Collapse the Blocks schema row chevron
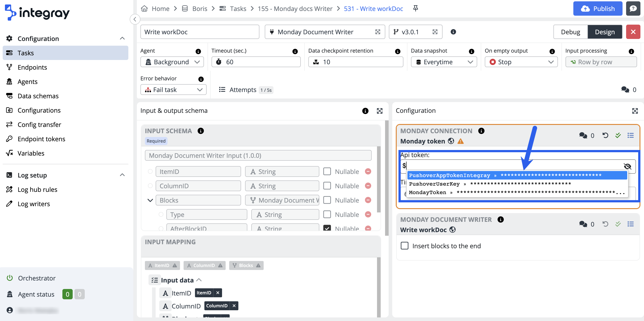 pyautogui.click(x=150, y=200)
